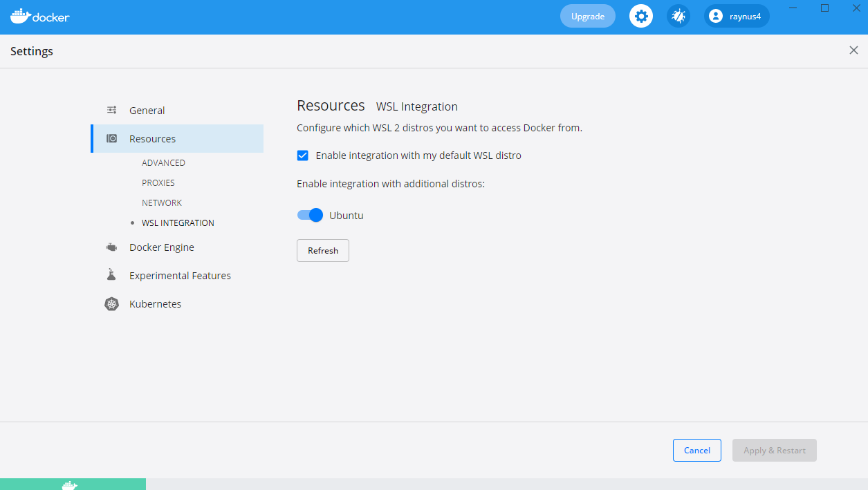Select the Kubernetes wheel icon
This screenshot has height=490, width=868.
coord(111,303)
